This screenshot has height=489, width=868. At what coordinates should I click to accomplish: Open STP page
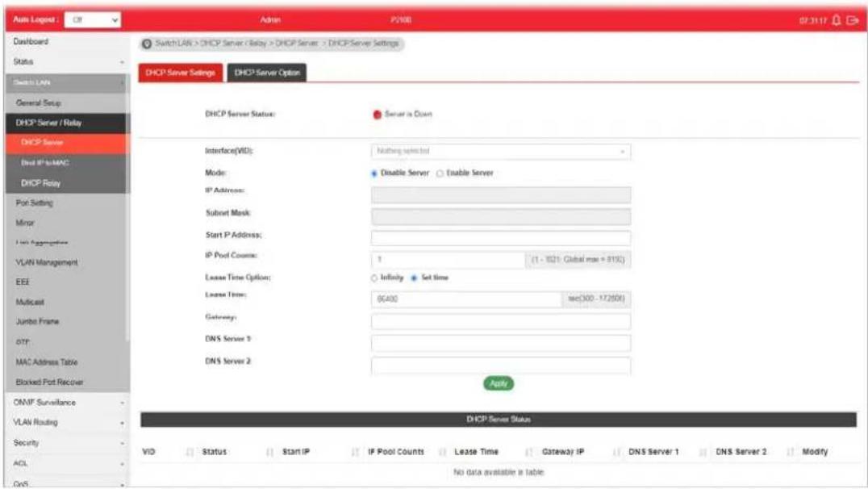pos(66,342)
